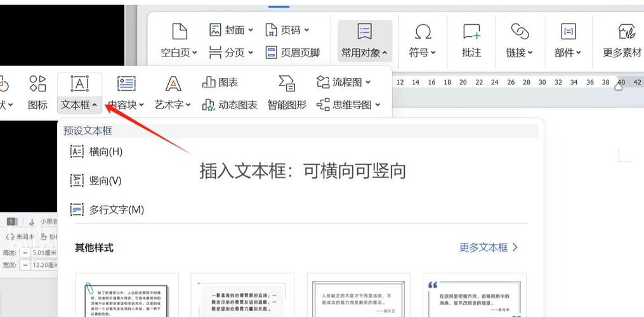Decrease 宽度 width with the minus button
644x317 pixels.
(x=25, y=265)
